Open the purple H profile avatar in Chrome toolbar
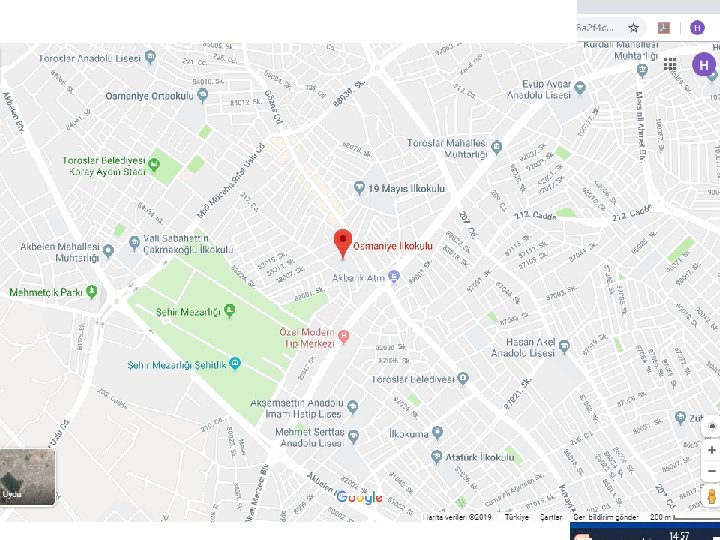This screenshot has height=540, width=720. (697, 28)
